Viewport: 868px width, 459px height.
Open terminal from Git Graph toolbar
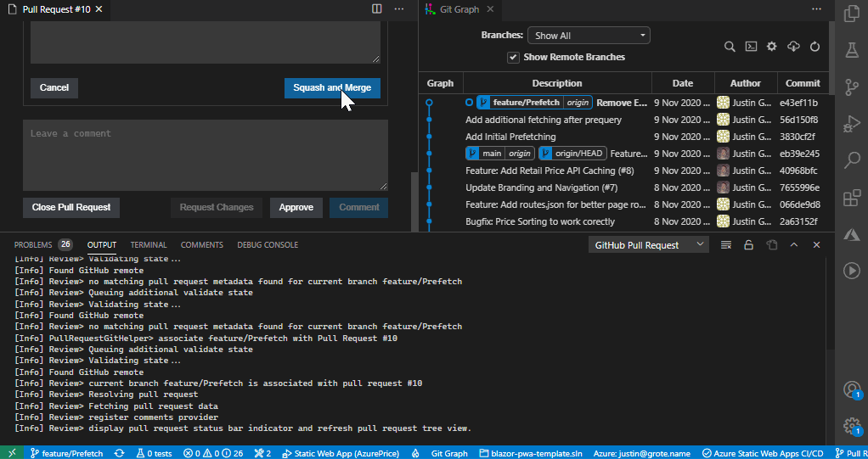click(x=751, y=47)
